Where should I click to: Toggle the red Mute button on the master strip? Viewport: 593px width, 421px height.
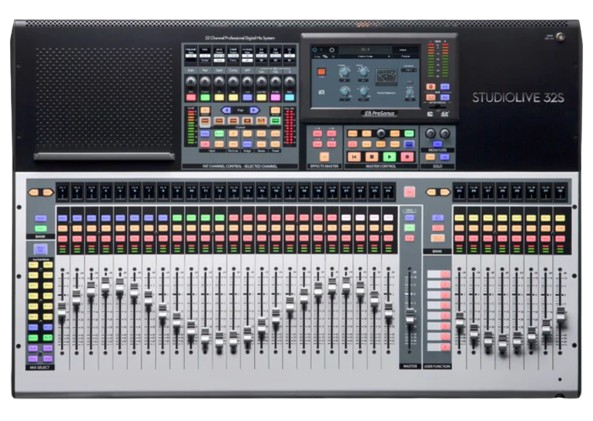tap(409, 238)
